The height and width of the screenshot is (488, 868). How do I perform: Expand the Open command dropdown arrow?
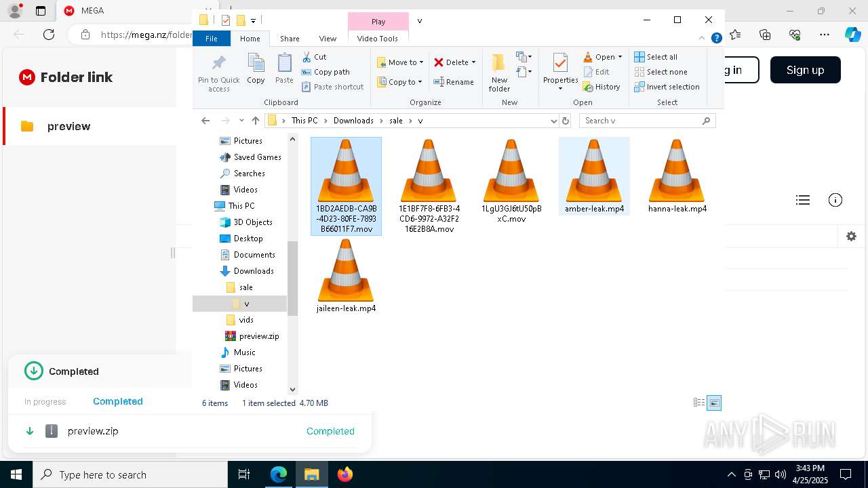(620, 57)
